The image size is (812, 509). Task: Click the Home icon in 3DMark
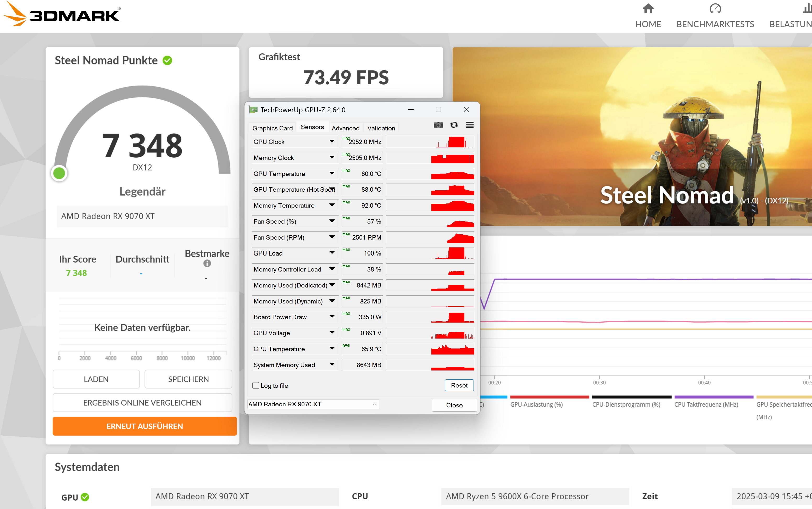[648, 9]
